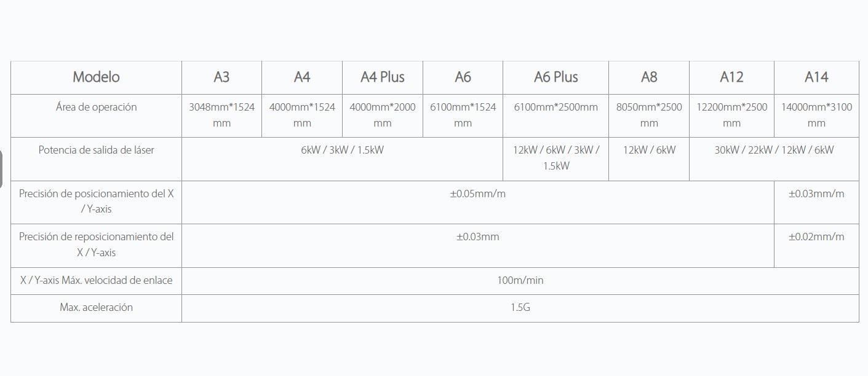The image size is (868, 376).
Task: Click the A12 column header
Action: 731,77
